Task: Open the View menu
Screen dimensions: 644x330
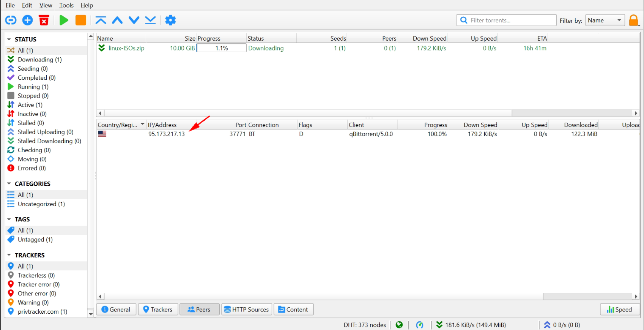Action: coord(46,5)
